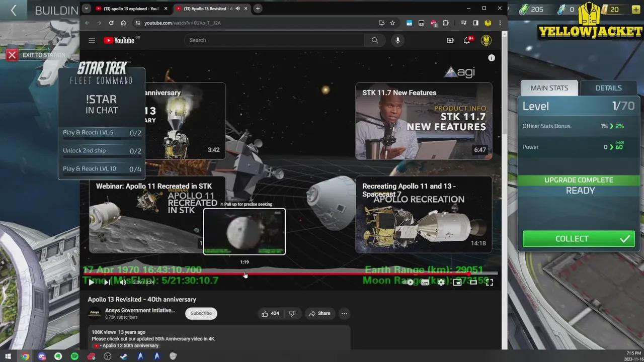Open a new Chrome tab
This screenshot has height=362, width=644.
258,8
